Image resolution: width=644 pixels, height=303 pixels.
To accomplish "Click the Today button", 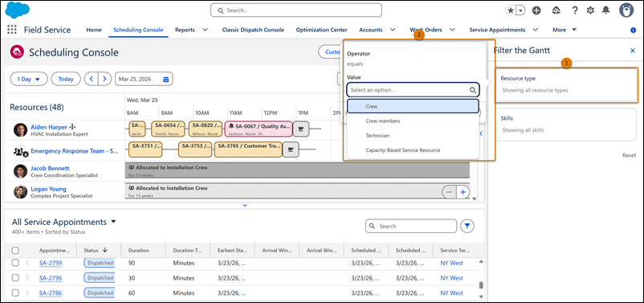I will pos(66,79).
